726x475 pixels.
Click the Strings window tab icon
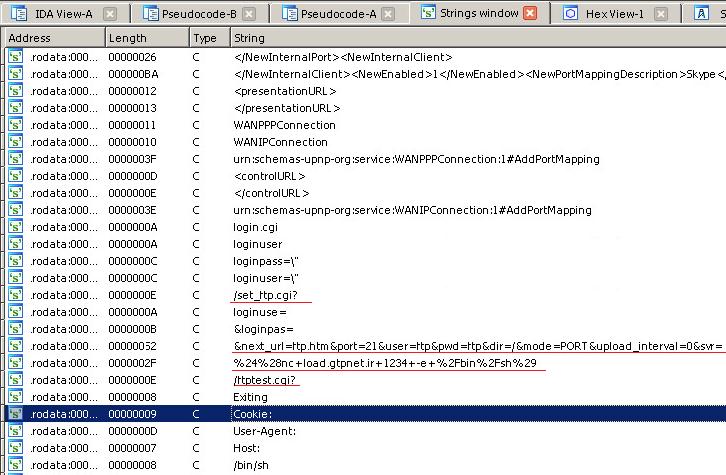point(430,13)
